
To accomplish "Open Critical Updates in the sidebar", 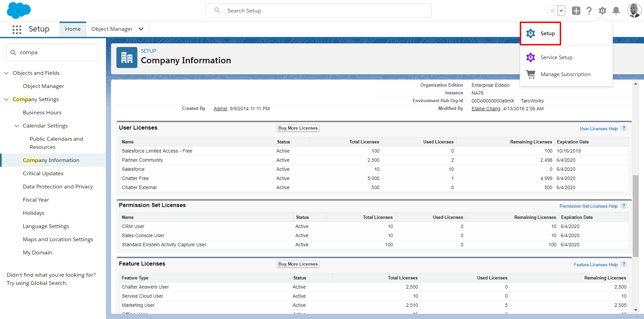I will (x=43, y=174).
